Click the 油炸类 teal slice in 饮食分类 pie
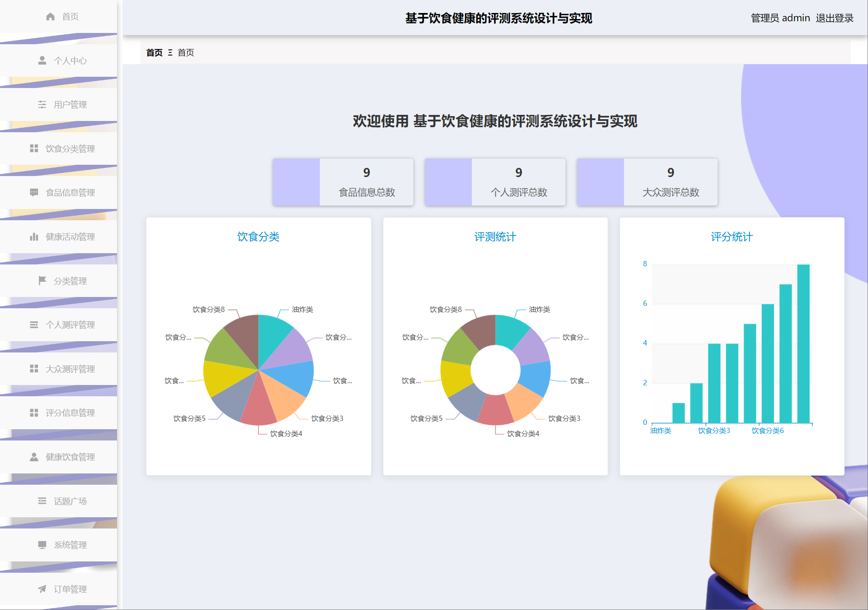868x610 pixels. pyautogui.click(x=272, y=334)
